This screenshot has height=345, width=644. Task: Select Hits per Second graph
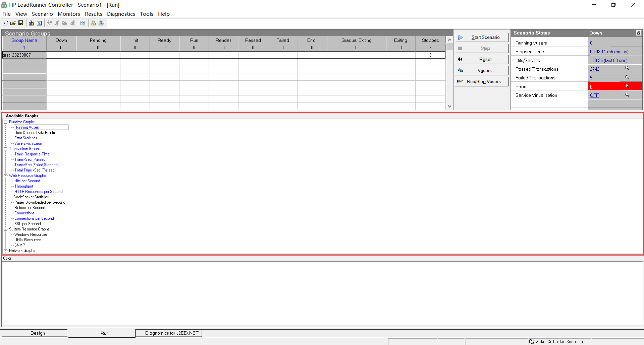point(27,181)
